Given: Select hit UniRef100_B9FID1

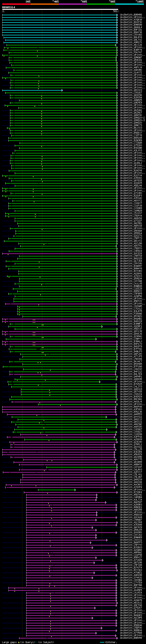Looking at the screenshot, I should point(131,30).
